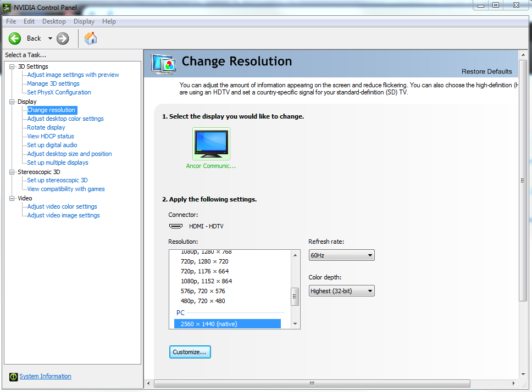Open Adjust image settings with preview
Viewport: 532px width, 392px height.
pyautogui.click(x=73, y=75)
